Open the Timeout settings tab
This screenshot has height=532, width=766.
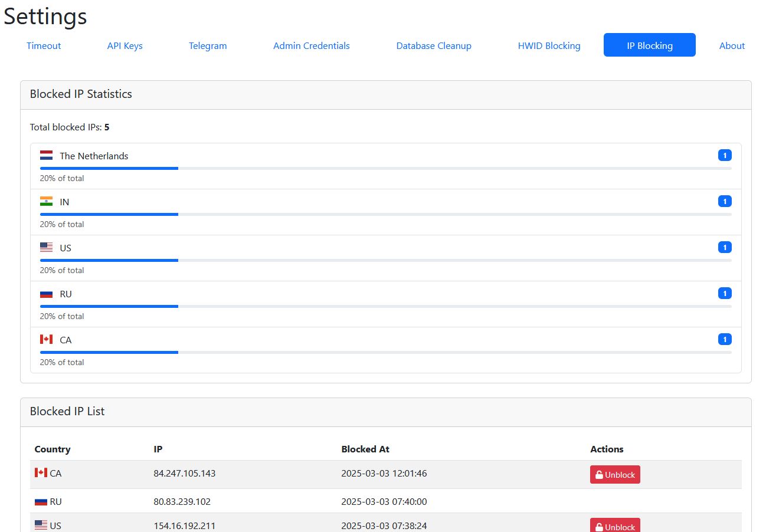[44, 45]
